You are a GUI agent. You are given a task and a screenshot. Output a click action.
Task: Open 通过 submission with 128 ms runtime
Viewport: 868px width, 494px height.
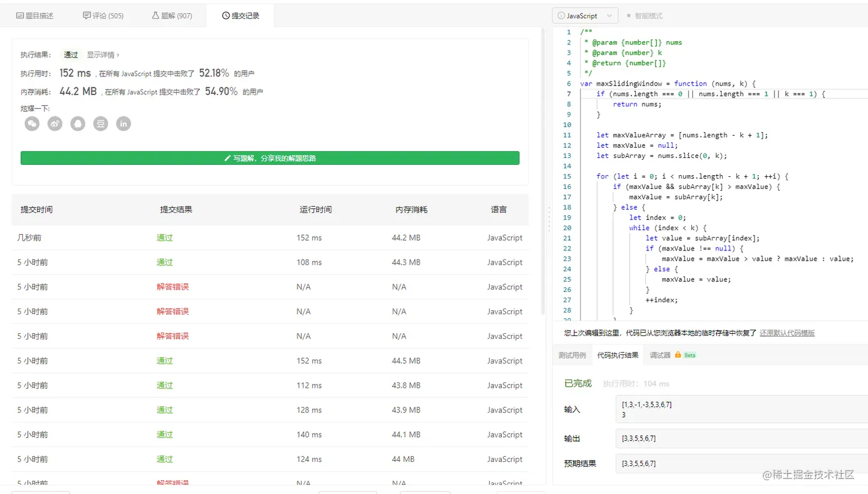coord(165,410)
